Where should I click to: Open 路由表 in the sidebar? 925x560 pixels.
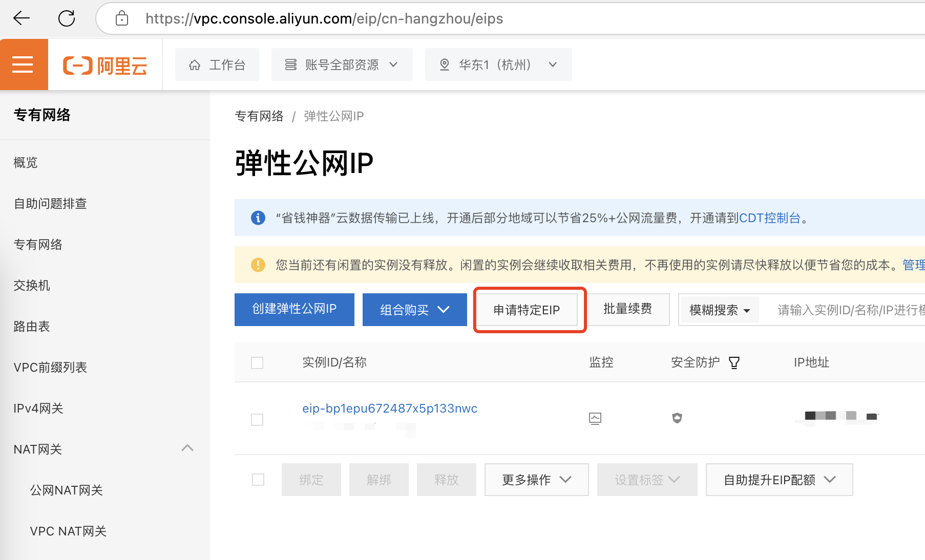[32, 327]
